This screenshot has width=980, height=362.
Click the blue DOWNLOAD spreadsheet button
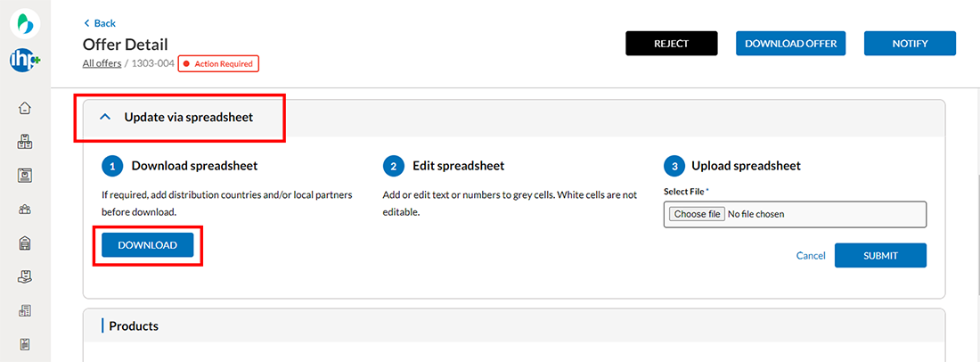148,245
